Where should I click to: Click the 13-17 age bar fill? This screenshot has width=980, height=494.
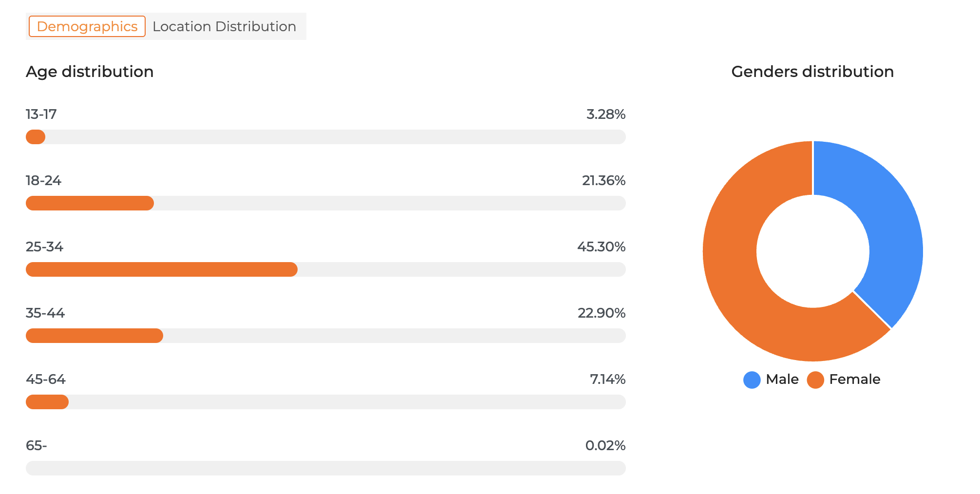click(36, 137)
